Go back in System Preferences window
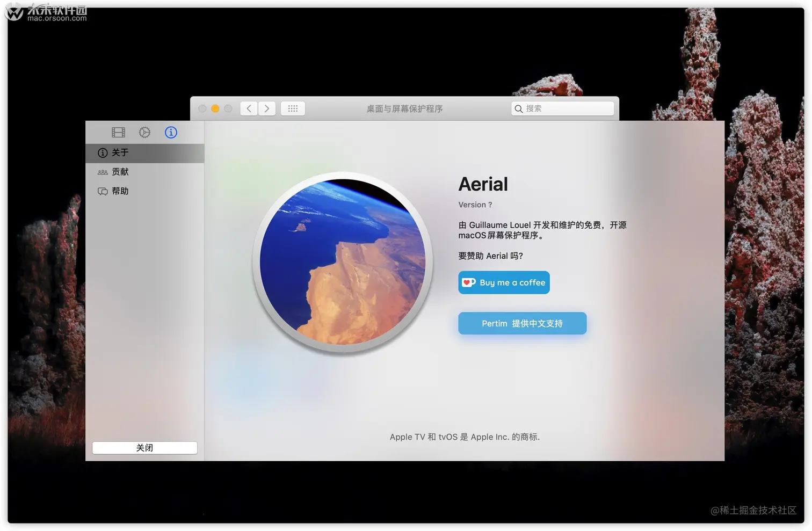 click(x=249, y=108)
